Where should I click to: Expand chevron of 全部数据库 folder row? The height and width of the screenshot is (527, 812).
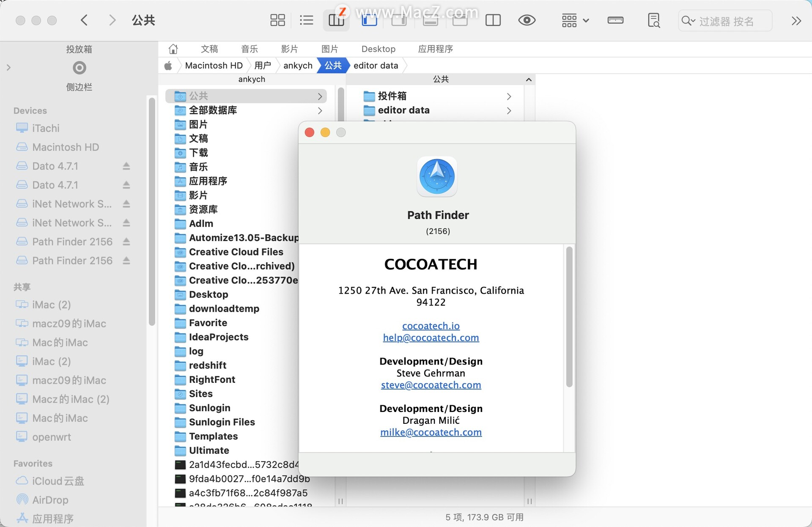[x=320, y=110]
